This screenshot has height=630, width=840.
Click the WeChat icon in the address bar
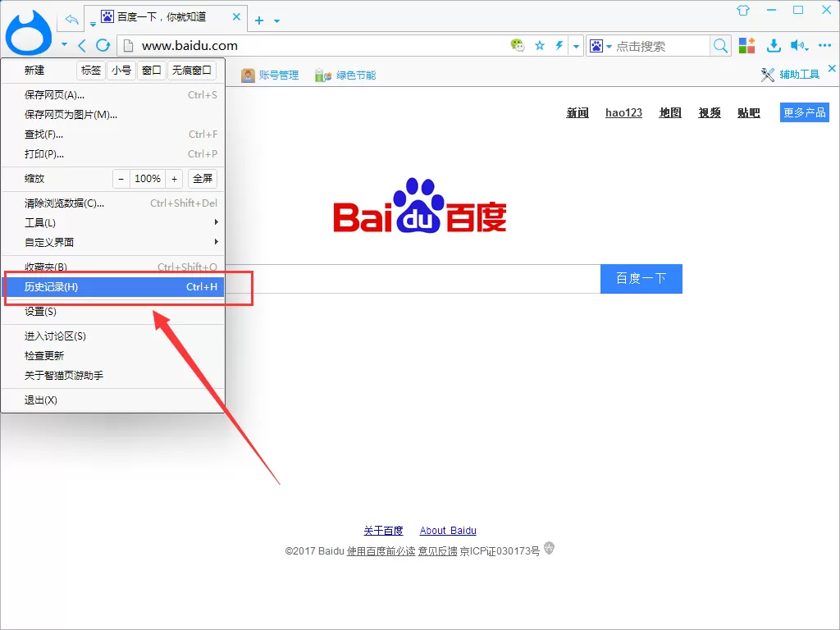518,46
